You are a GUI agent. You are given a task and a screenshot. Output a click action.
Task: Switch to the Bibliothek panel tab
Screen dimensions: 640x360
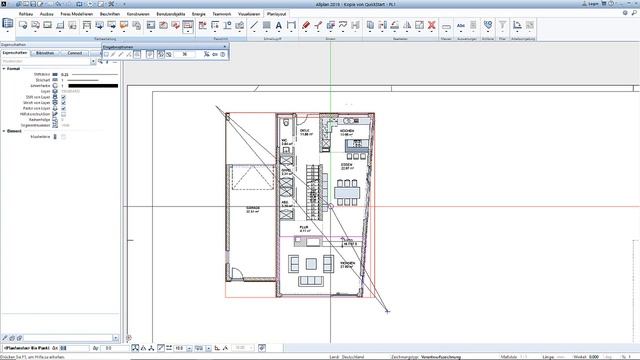tap(45, 53)
